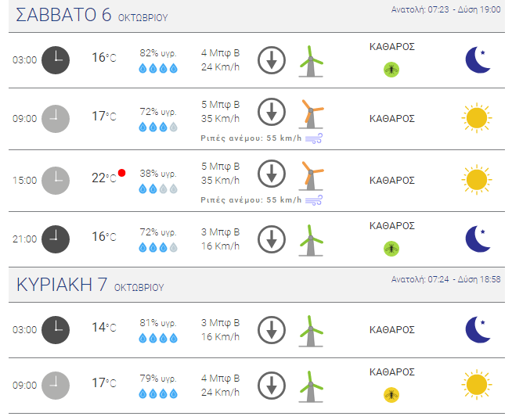Click the 16°C temperature at Saturday 03:00
512x420 pixels.
click(104, 58)
